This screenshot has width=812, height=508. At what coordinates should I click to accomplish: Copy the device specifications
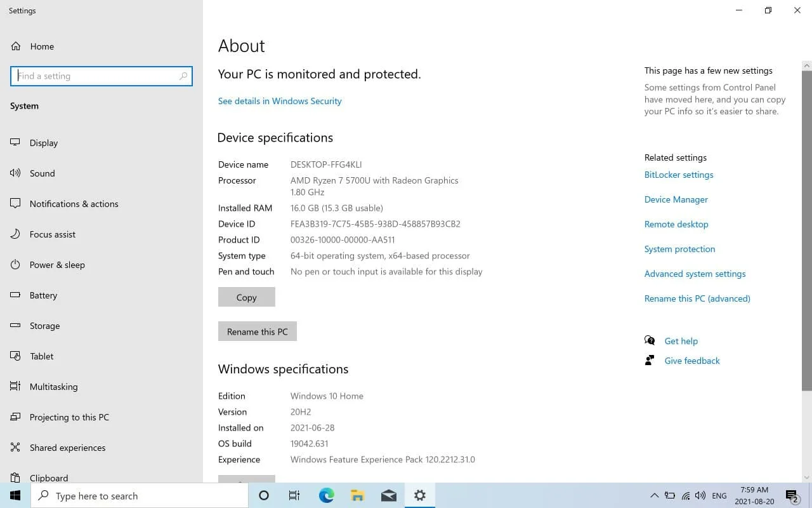click(247, 297)
